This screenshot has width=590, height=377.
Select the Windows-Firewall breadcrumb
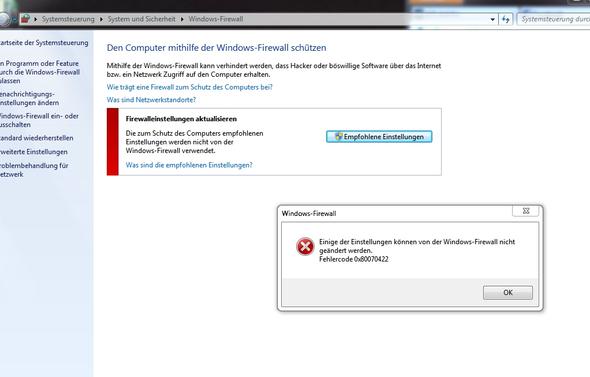tap(216, 19)
